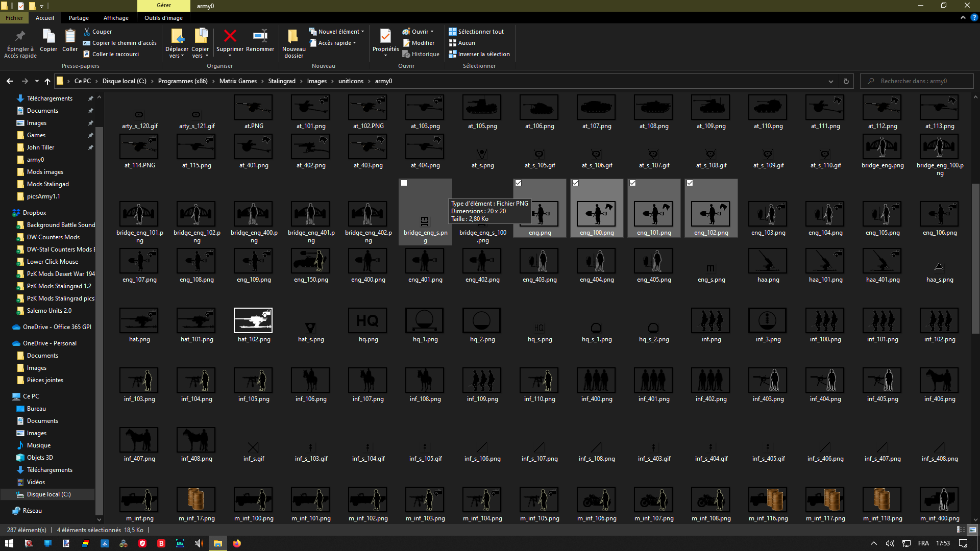Open Firefox from the taskbar

coord(237,543)
